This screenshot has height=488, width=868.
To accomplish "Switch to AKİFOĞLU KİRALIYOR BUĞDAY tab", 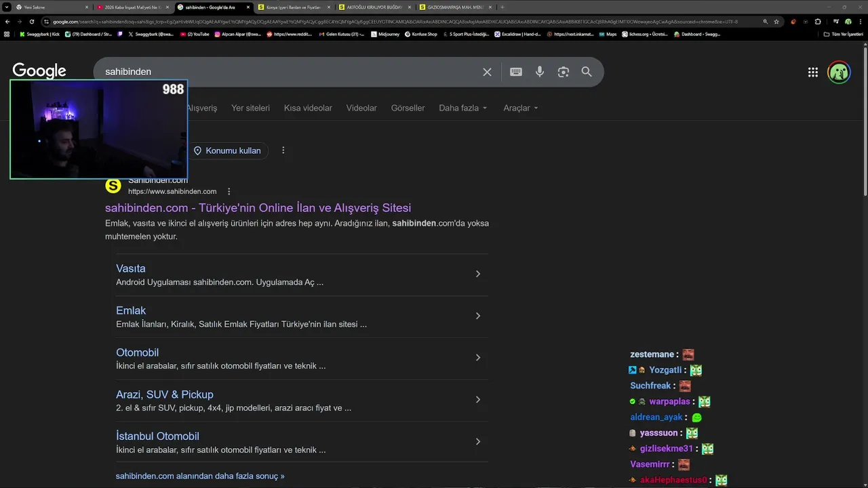I will click(374, 7).
